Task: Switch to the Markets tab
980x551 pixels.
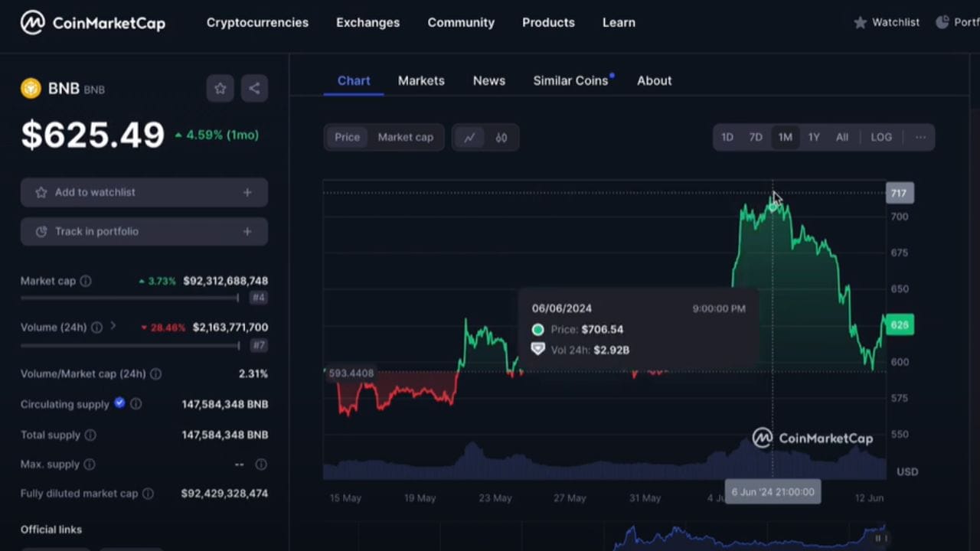Action: pos(421,80)
